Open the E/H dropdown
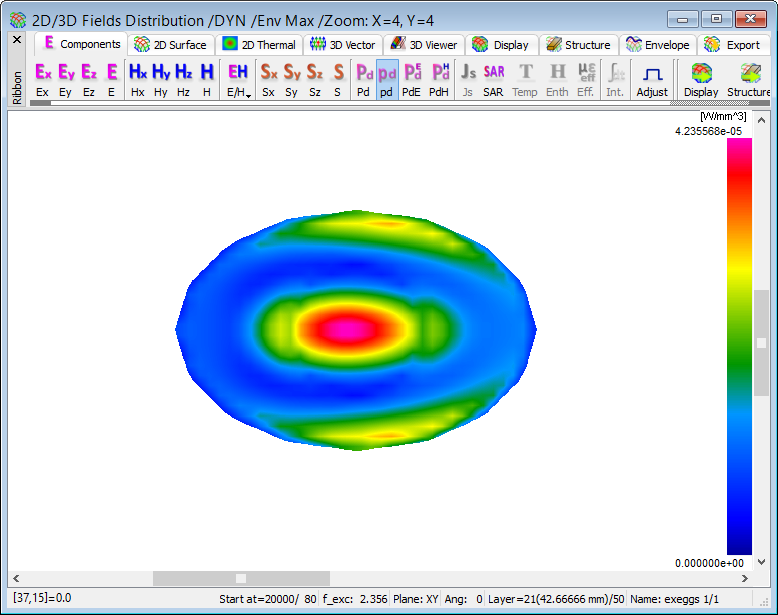 pos(238,79)
